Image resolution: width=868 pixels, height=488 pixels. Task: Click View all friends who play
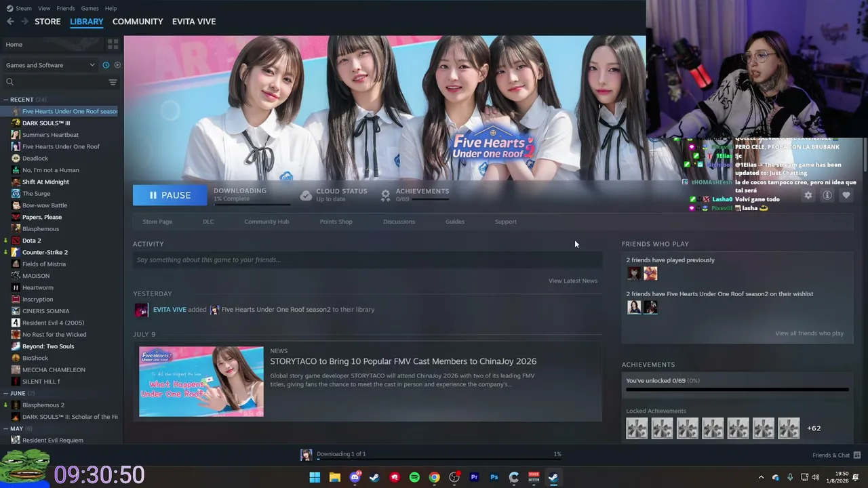click(809, 333)
